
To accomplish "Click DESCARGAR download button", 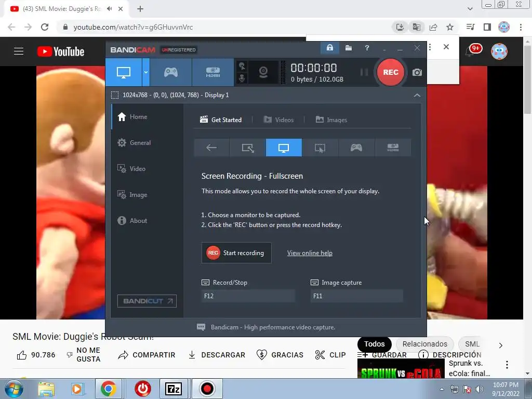I will coord(217,355).
